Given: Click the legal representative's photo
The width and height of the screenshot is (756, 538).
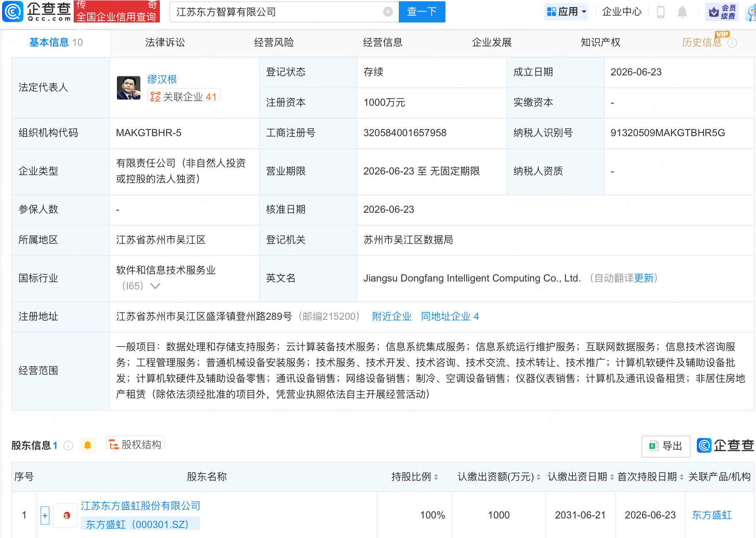Looking at the screenshot, I should click(129, 88).
